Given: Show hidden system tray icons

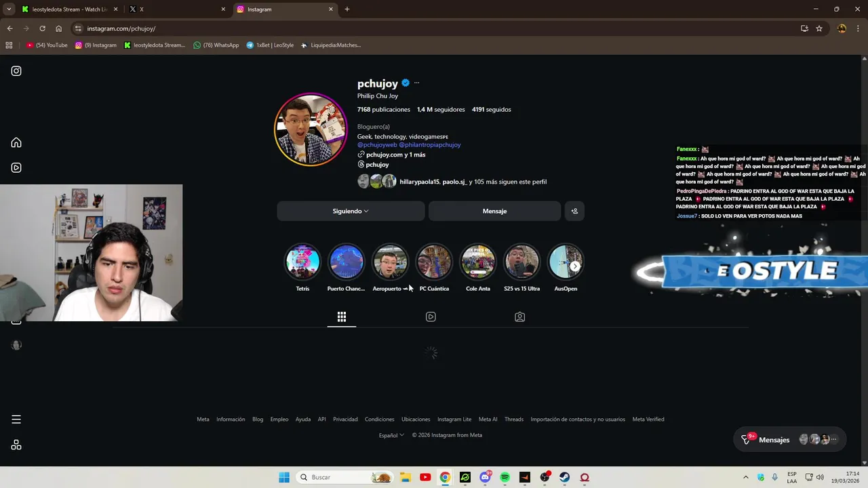Looking at the screenshot, I should click(746, 477).
